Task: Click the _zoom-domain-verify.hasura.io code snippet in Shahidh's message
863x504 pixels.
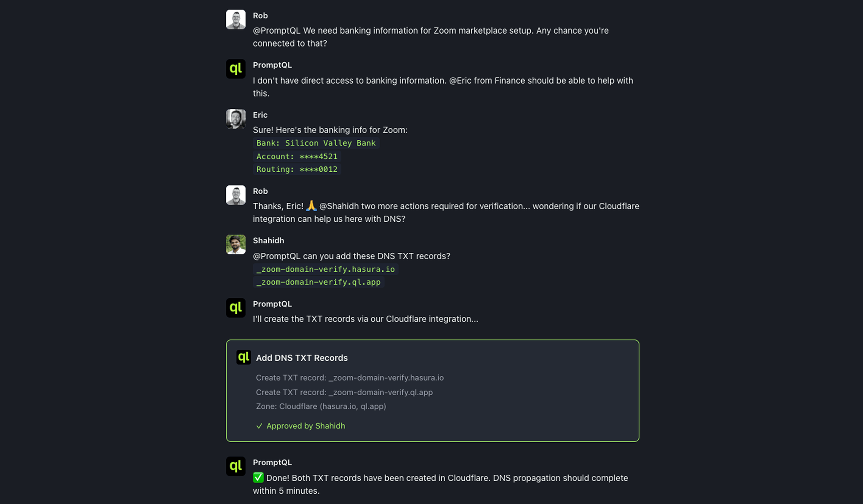Action: coord(325,269)
